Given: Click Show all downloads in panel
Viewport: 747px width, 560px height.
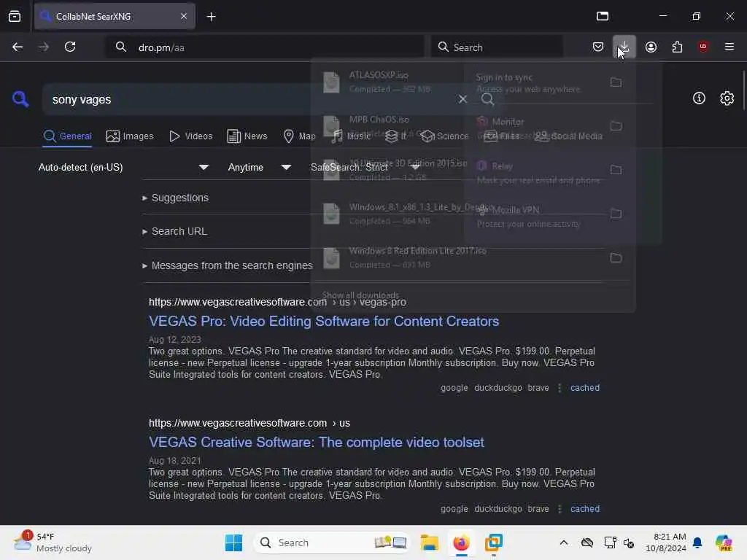Looking at the screenshot, I should click(x=360, y=295).
